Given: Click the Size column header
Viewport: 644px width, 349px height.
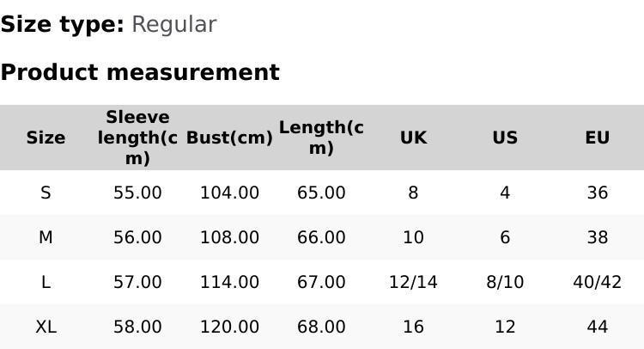Looking at the screenshot, I should click(x=46, y=138).
